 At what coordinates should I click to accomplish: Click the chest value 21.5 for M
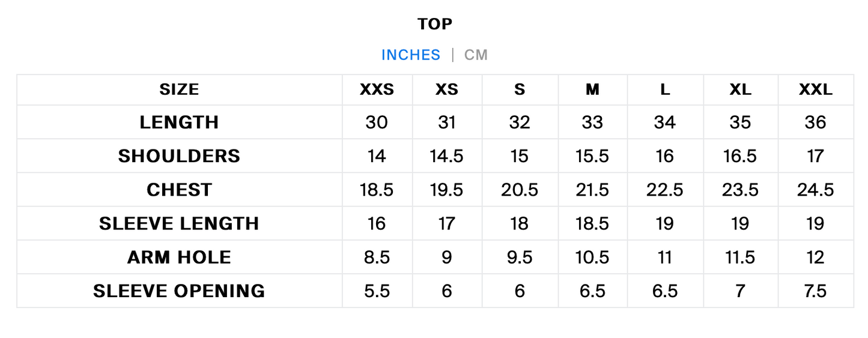pos(592,190)
